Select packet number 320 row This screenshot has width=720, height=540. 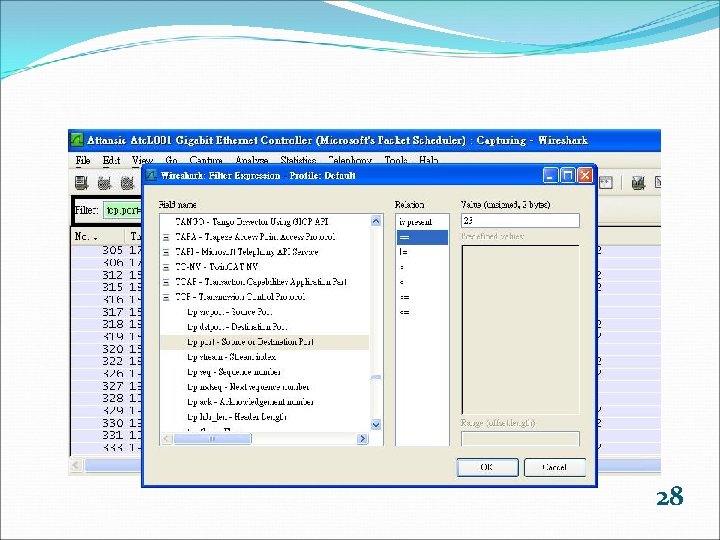(107, 349)
